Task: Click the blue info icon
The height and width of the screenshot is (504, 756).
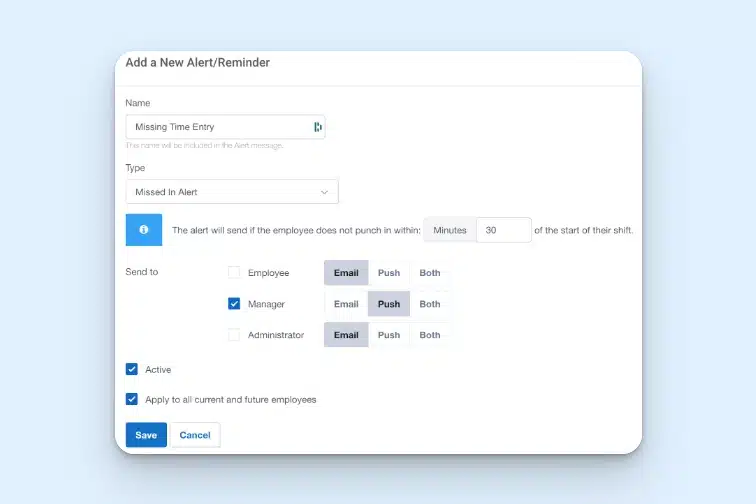Action: point(143,230)
